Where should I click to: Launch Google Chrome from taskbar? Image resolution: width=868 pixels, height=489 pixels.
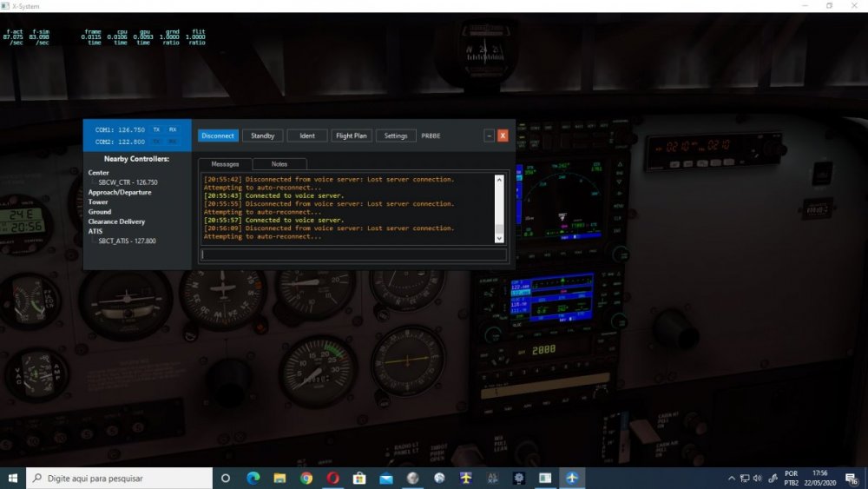306,478
